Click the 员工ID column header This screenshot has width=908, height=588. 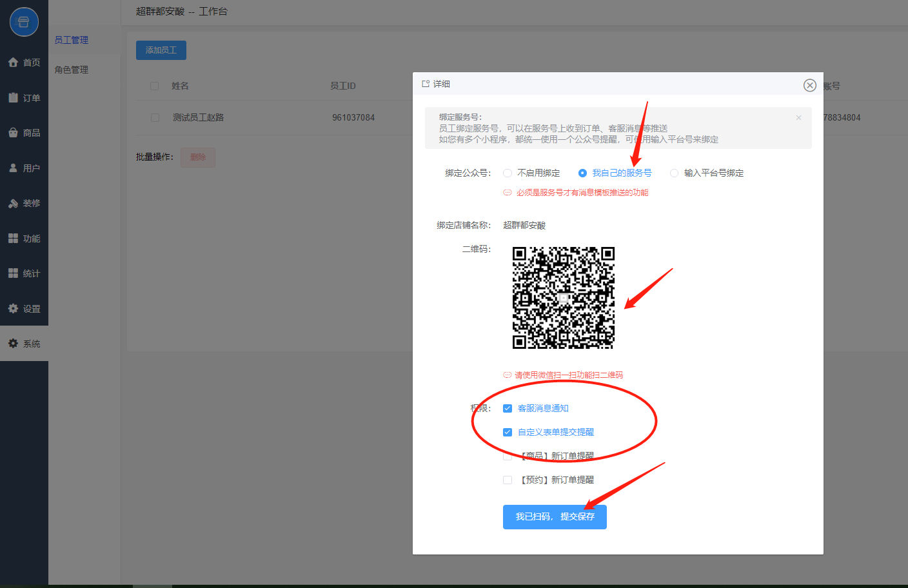pos(343,86)
